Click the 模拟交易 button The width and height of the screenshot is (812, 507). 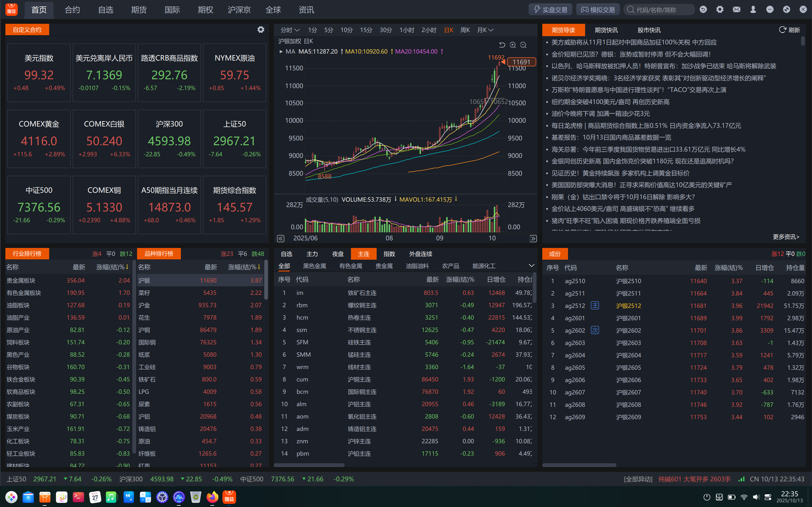point(598,10)
